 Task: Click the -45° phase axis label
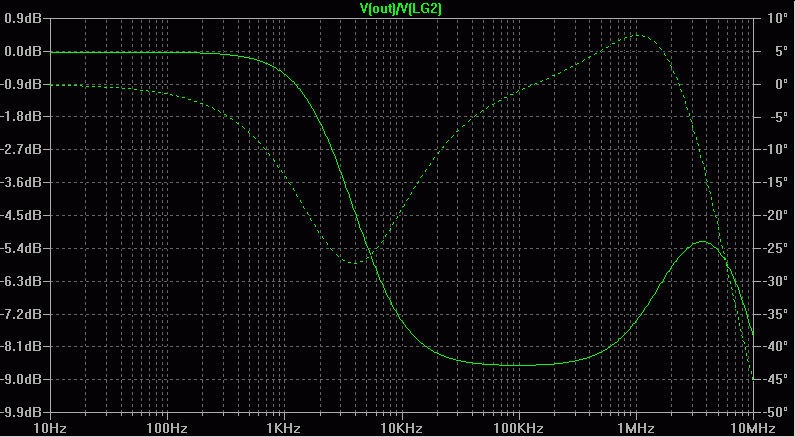tap(775, 380)
